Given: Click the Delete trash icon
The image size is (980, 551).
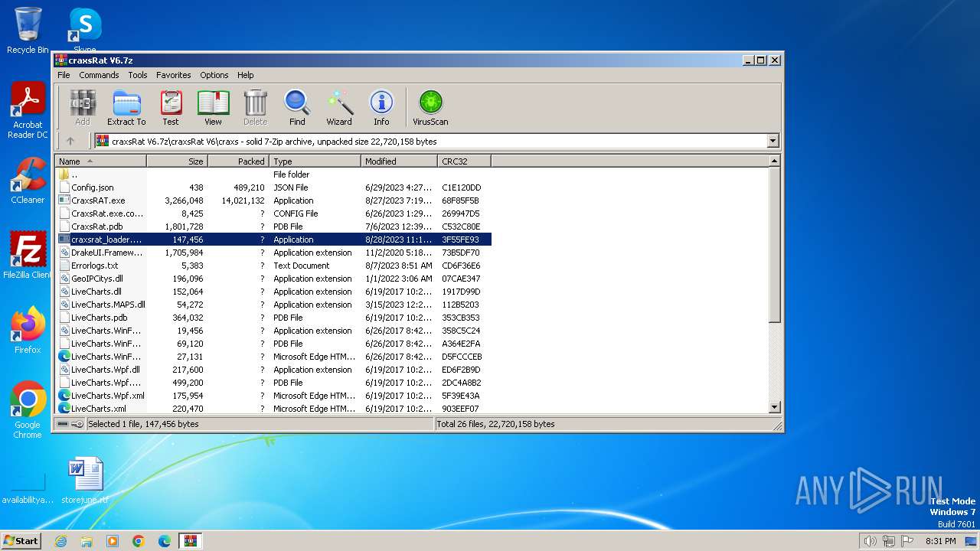Looking at the screenshot, I should click(255, 107).
